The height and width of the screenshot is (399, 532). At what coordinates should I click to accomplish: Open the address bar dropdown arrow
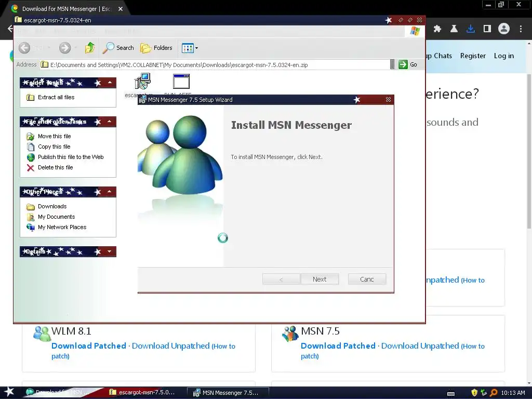pyautogui.click(x=392, y=64)
